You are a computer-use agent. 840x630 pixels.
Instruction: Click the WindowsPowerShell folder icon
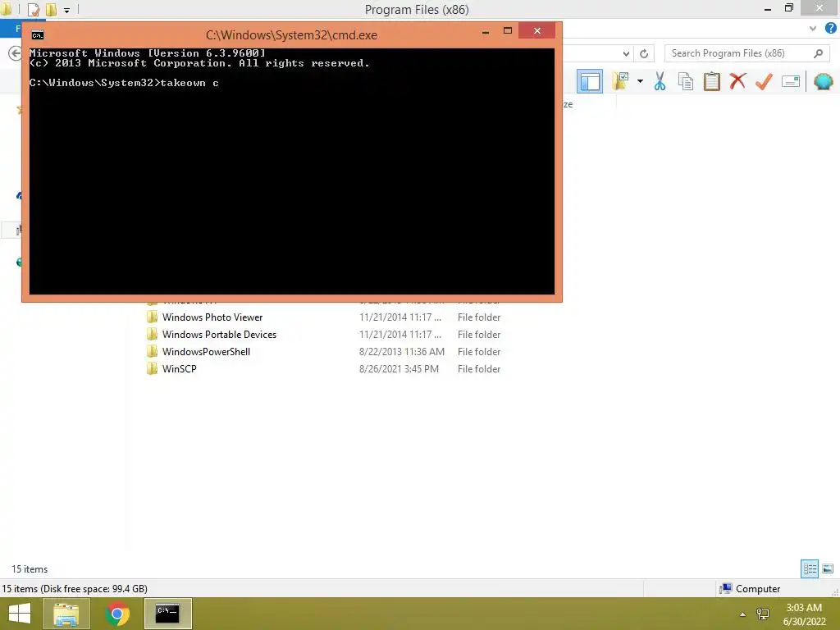[x=152, y=351]
